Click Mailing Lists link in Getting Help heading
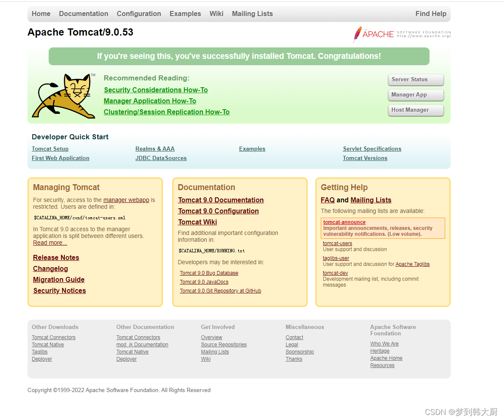Viewport: 504px width, 420px height. coord(371,200)
